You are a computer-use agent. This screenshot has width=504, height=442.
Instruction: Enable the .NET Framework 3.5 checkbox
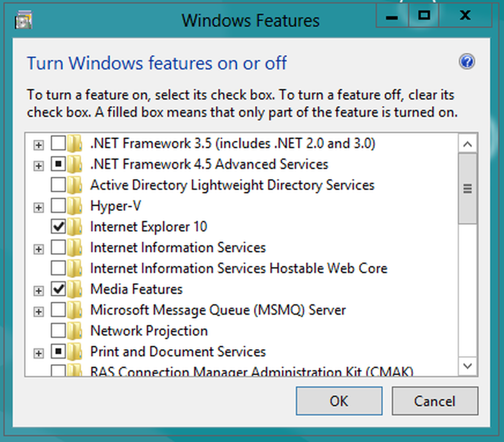58,144
